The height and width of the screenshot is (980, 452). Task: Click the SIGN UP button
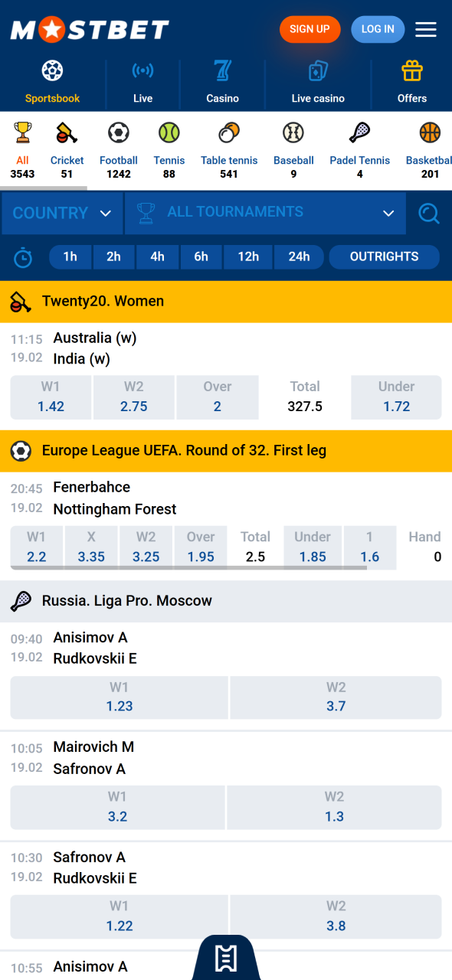click(310, 29)
